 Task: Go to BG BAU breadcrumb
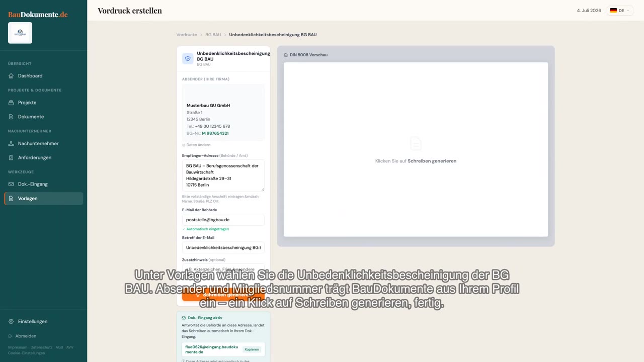pos(213,35)
